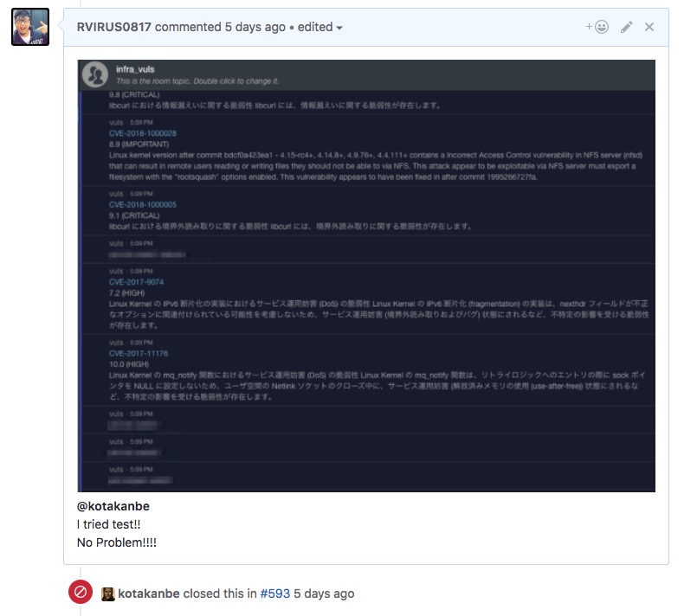
Task: Select the CVE-2017-11176 link
Action: click(x=139, y=353)
